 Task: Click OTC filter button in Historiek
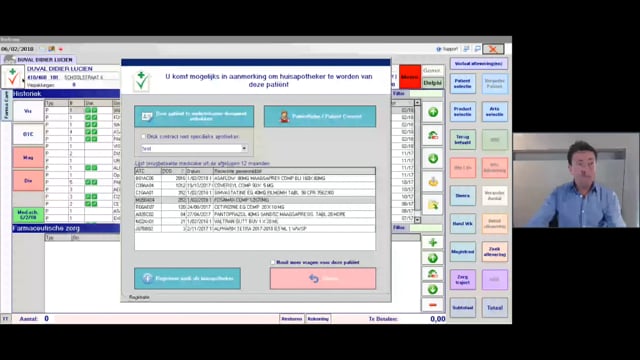coord(28,134)
